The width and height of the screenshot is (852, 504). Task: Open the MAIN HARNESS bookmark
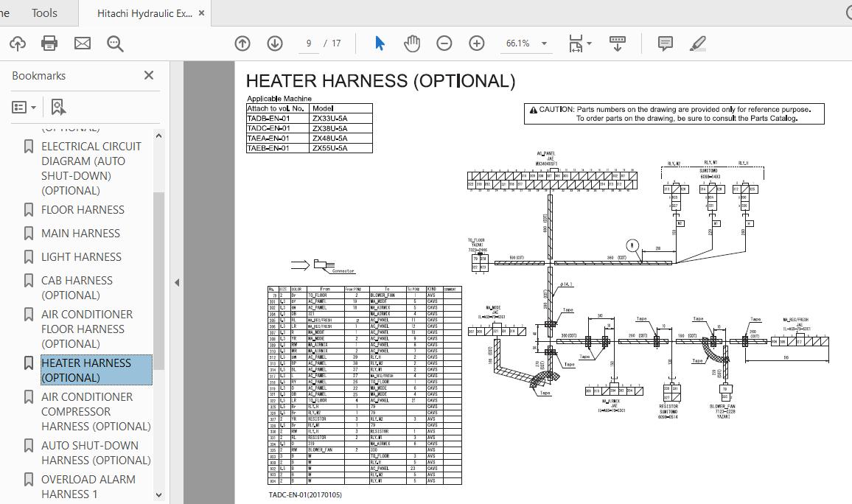[x=80, y=234]
